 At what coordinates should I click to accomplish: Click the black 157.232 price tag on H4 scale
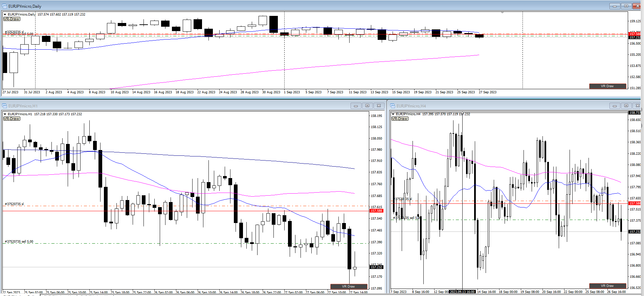coord(635,232)
